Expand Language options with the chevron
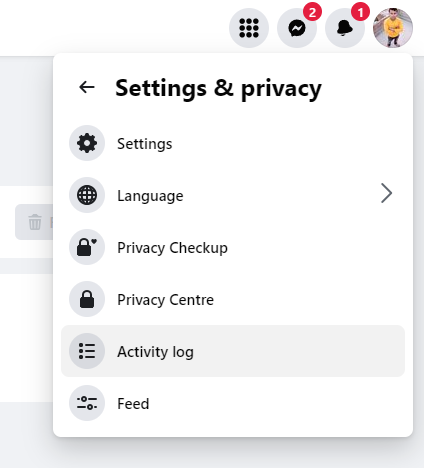The image size is (424, 468). pyautogui.click(x=386, y=193)
